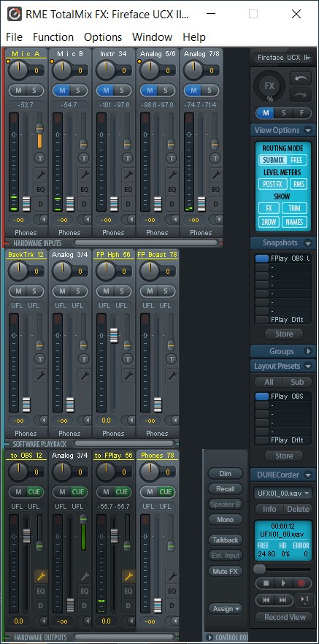
Task: Toggle T trim button on Mic A
Action: click(40, 157)
